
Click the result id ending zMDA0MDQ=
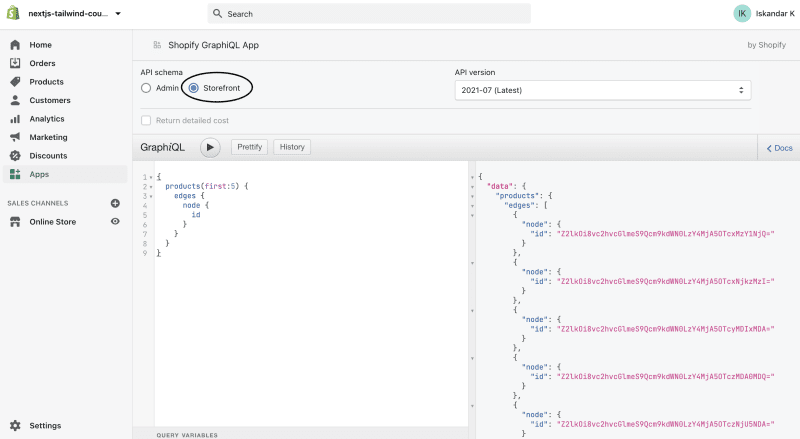tap(665, 377)
